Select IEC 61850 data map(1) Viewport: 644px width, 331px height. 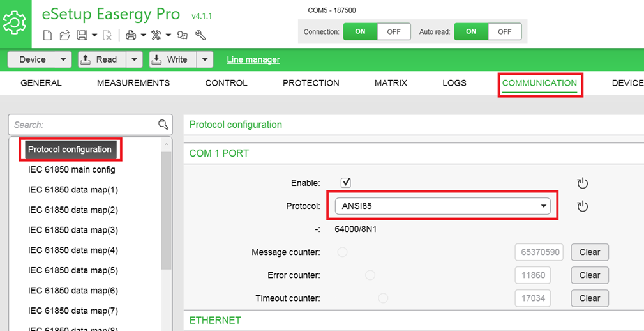point(73,190)
